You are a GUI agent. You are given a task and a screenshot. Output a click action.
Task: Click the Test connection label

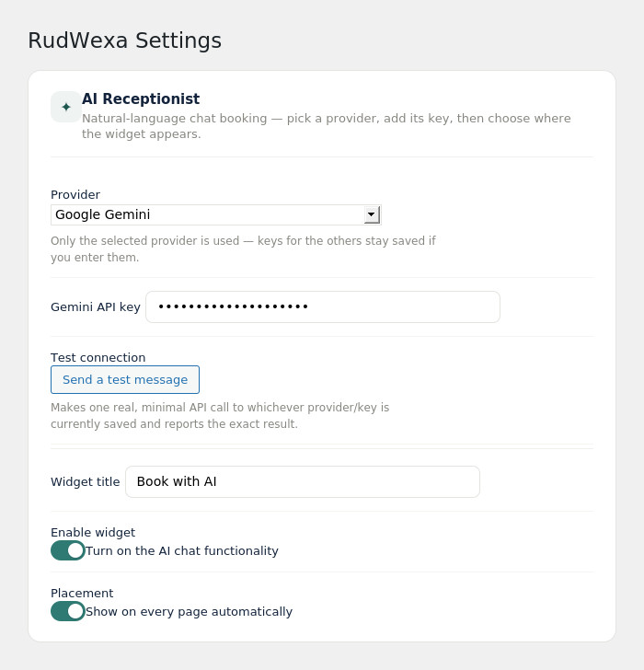(x=98, y=357)
